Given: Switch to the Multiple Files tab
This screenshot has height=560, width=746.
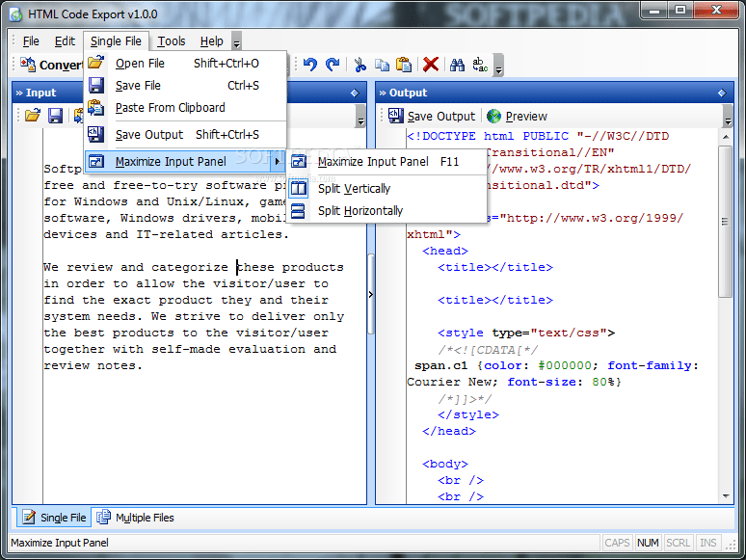Looking at the screenshot, I should 136,518.
